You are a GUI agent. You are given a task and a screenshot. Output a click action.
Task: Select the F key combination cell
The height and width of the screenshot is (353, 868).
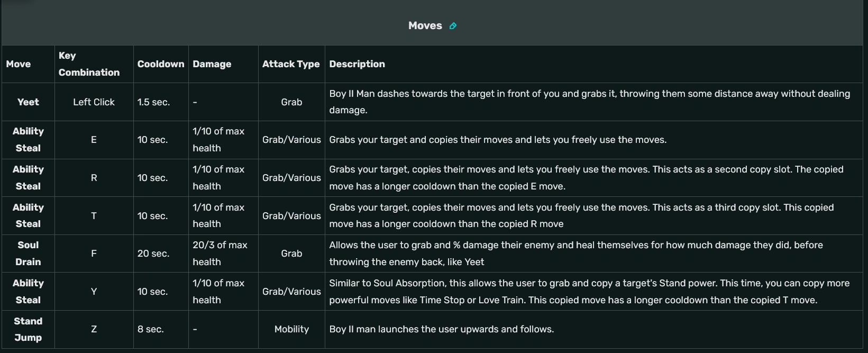click(94, 254)
